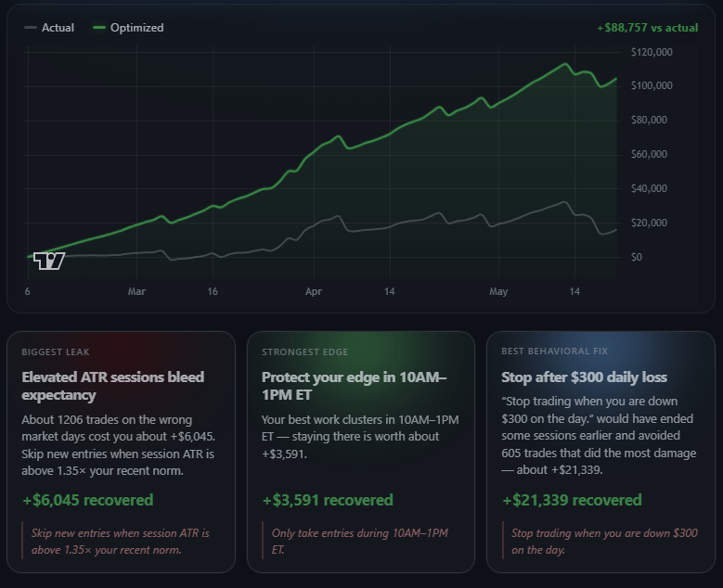Click the Your best work clusters description text

tap(360, 437)
